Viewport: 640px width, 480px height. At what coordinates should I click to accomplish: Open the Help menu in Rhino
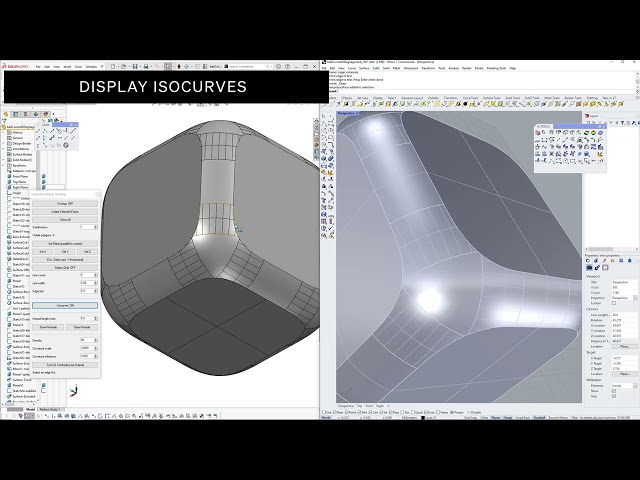pos(513,68)
